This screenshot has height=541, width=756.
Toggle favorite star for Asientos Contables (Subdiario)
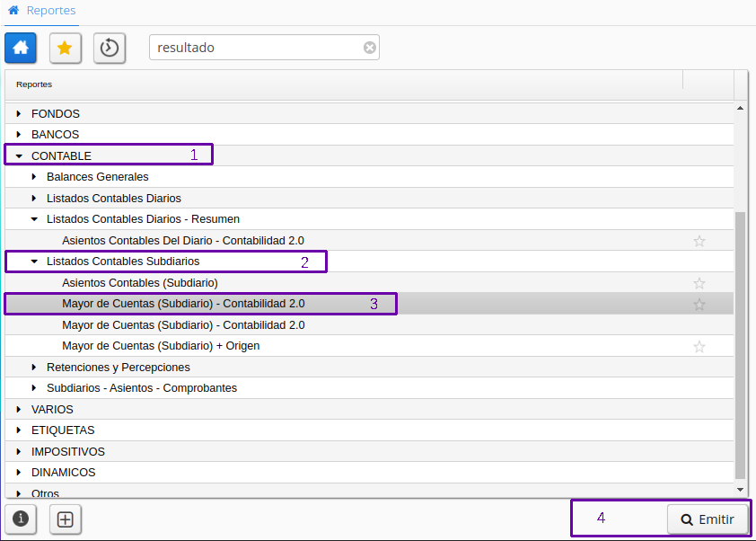click(699, 283)
